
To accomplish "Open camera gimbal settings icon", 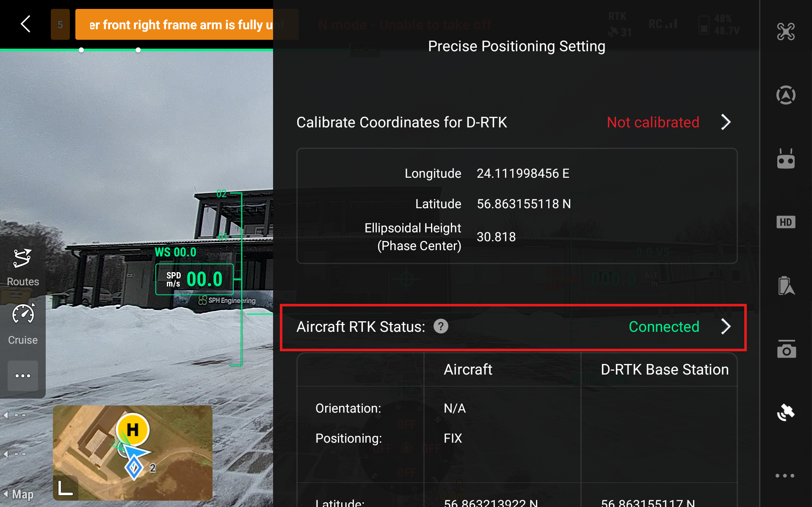I will (x=786, y=349).
